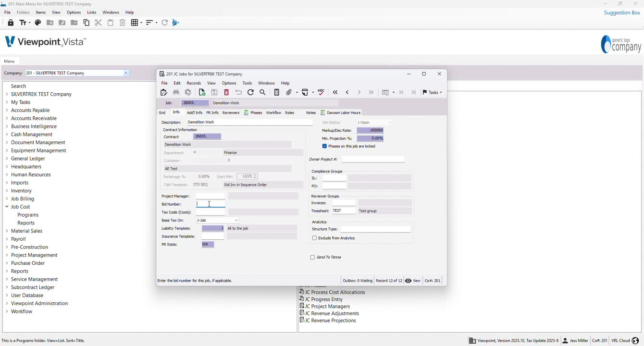The width and height of the screenshot is (644, 346).
Task: Click the clipboard edit icon in JC Jobs
Action: [163, 92]
